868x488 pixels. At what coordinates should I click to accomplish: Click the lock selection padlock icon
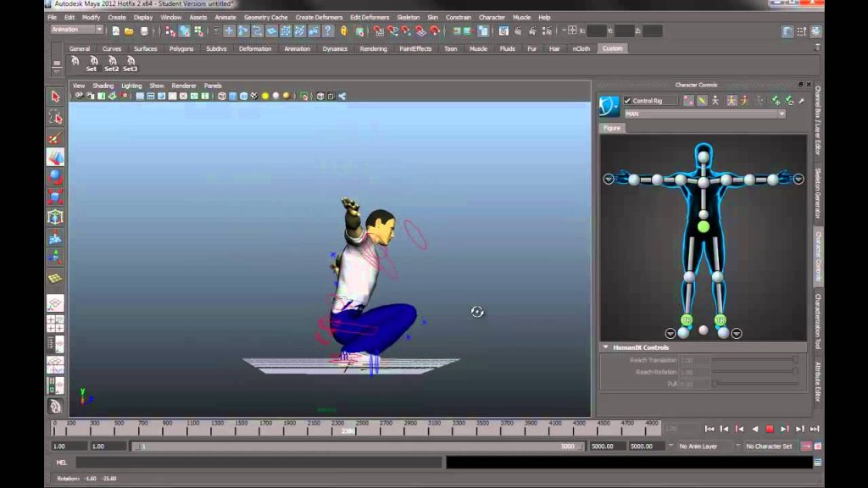(344, 31)
